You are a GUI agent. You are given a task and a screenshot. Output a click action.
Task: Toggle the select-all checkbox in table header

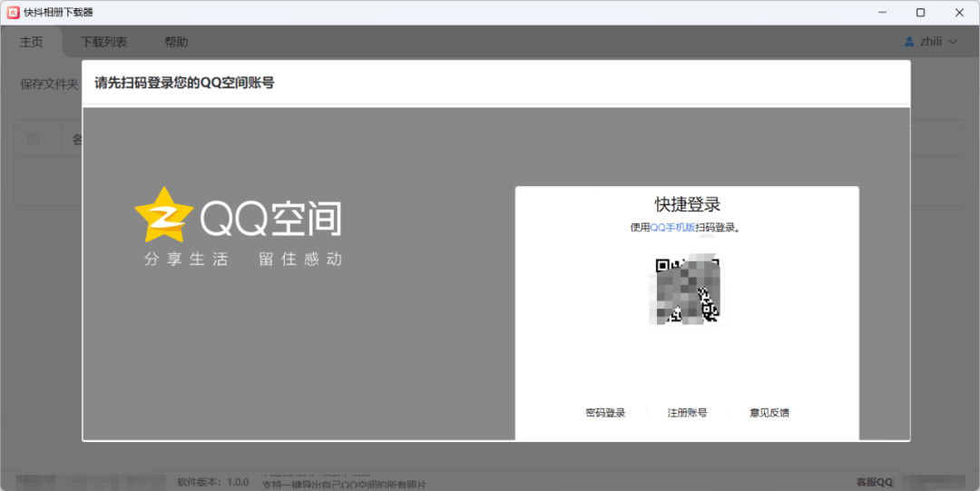coord(33,140)
